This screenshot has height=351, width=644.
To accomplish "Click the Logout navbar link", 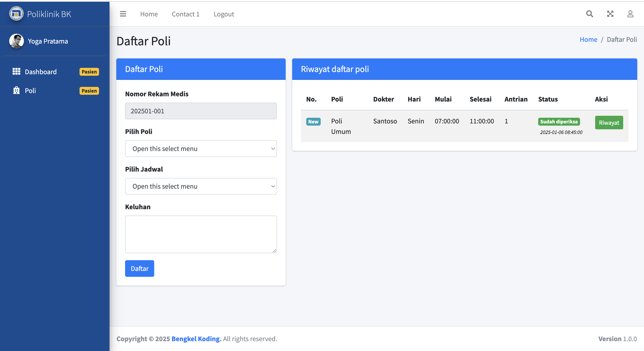I will pos(224,14).
